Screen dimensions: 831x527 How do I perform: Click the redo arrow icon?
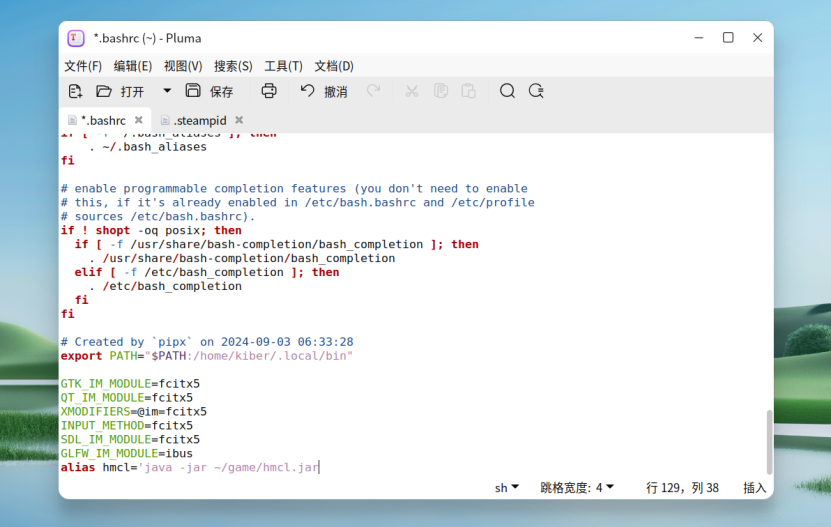pyautogui.click(x=373, y=91)
